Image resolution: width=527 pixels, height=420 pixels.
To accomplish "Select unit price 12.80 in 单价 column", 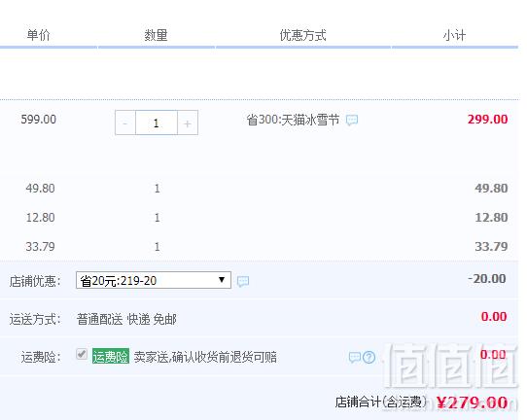I will (x=40, y=218).
